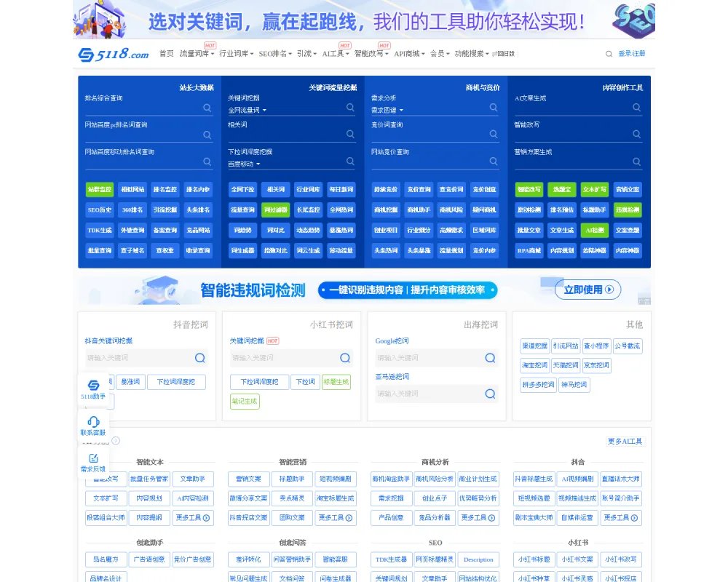
Task: Click search icon for 亚马逊挖词 input
Action: click(490, 394)
